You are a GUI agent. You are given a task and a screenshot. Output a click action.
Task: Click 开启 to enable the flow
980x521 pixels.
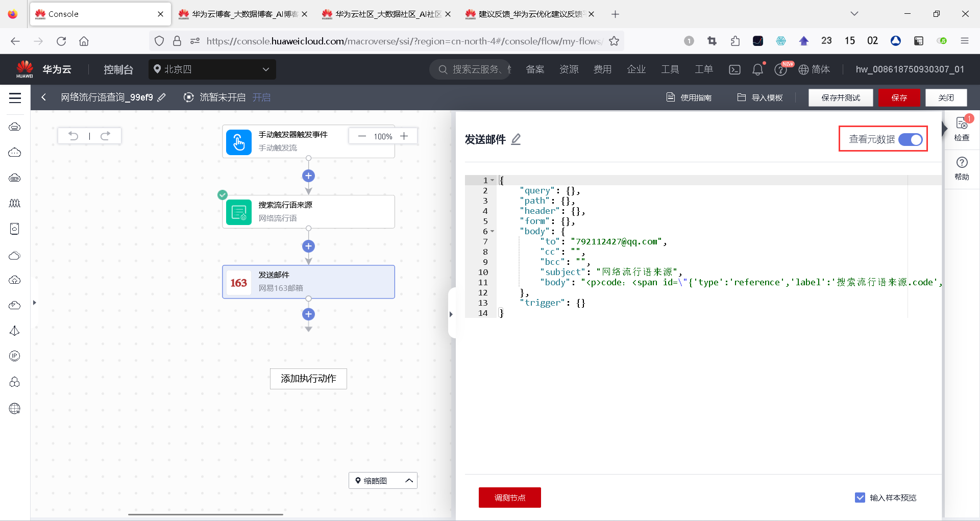(x=261, y=97)
